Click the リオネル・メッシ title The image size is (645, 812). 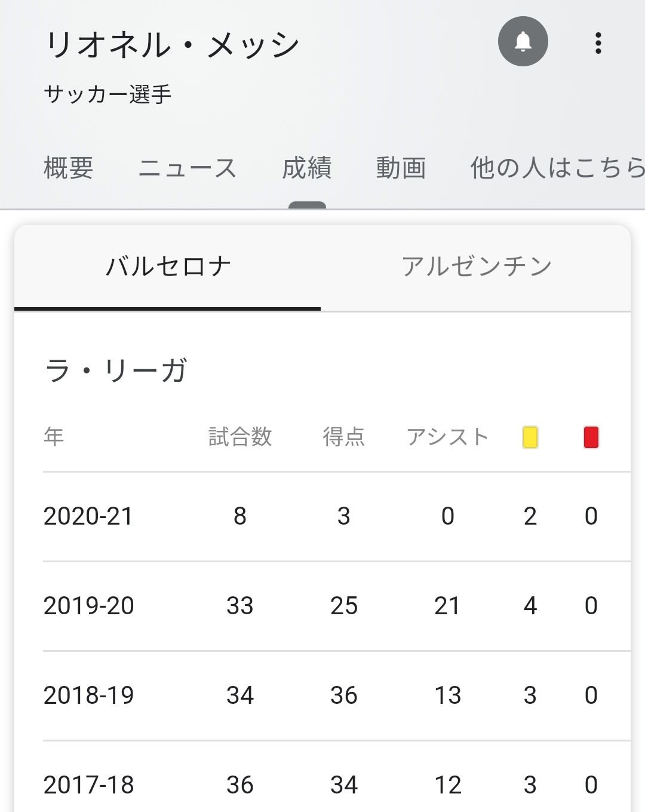[x=172, y=45]
